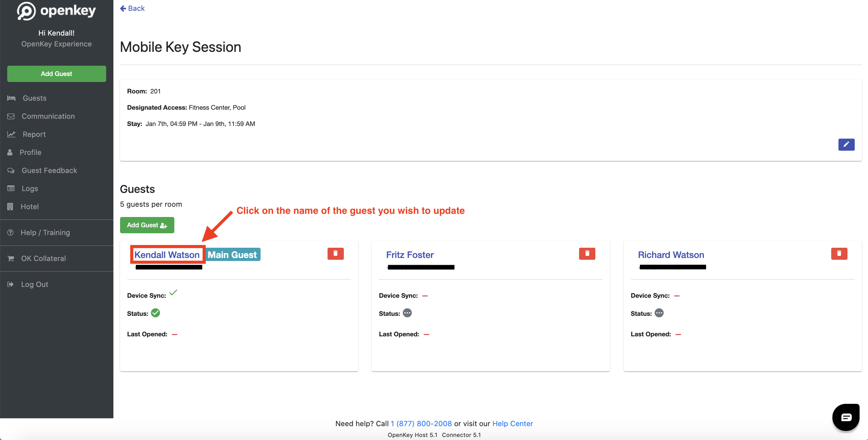Screen dimensions: 868x440
Task: Click the OpenKey logo
Action: (x=56, y=11)
